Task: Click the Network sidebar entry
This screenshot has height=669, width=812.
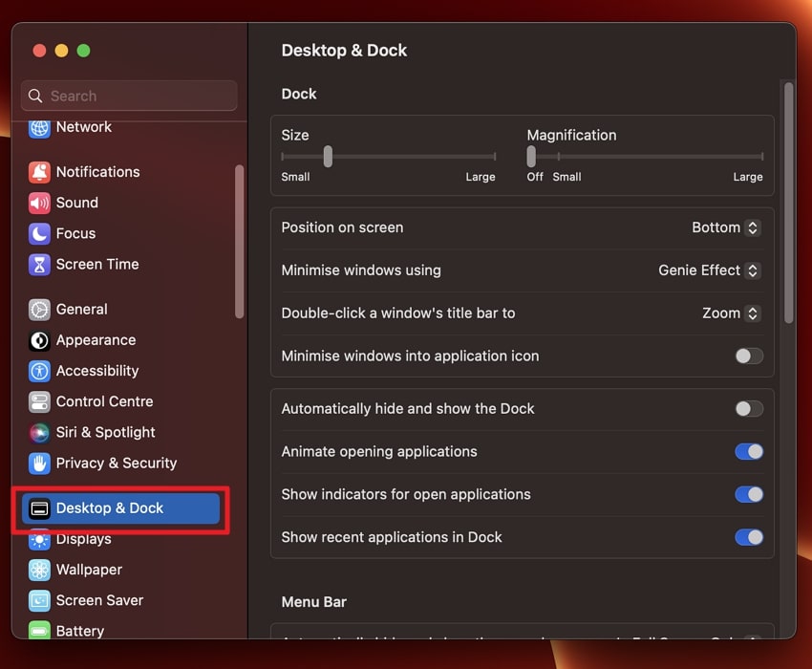Action: tap(39, 126)
